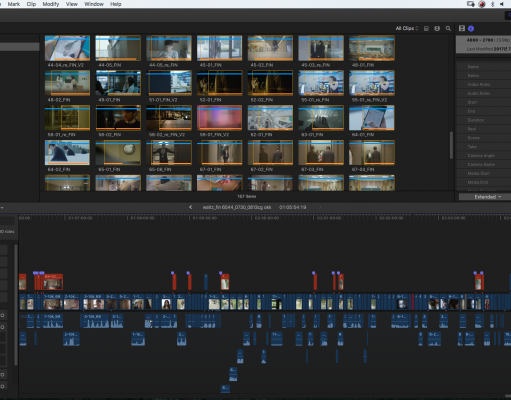Open the Window menu
Image resolution: width=511 pixels, height=400 pixels.
pos(94,4)
